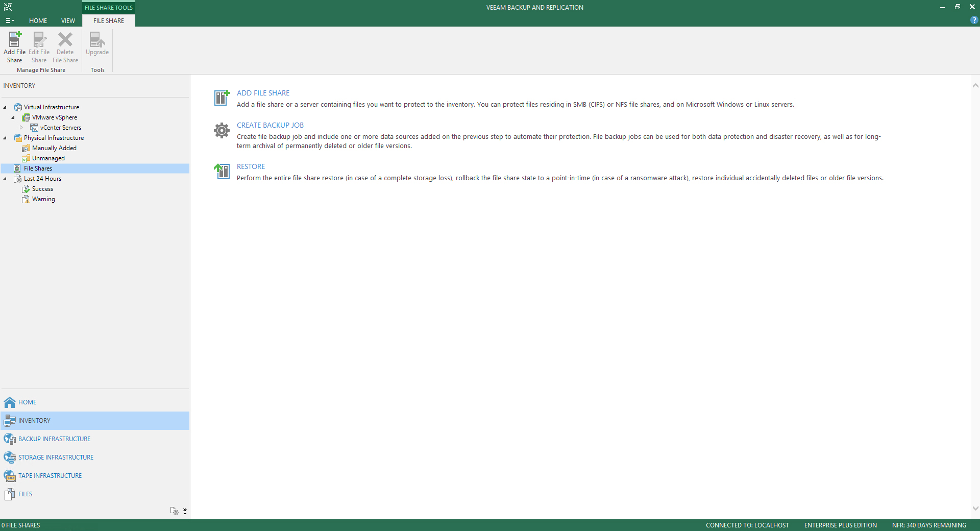The height and width of the screenshot is (531, 980).
Task: Collapse the Last 24 Hours node
Action: point(5,179)
